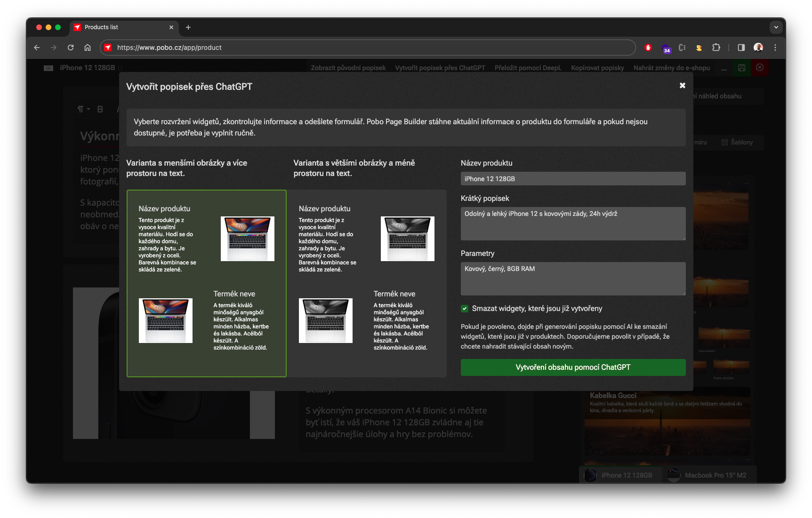Open the browser three-dot menu
Image resolution: width=812 pixels, height=518 pixels.
pyautogui.click(x=775, y=48)
